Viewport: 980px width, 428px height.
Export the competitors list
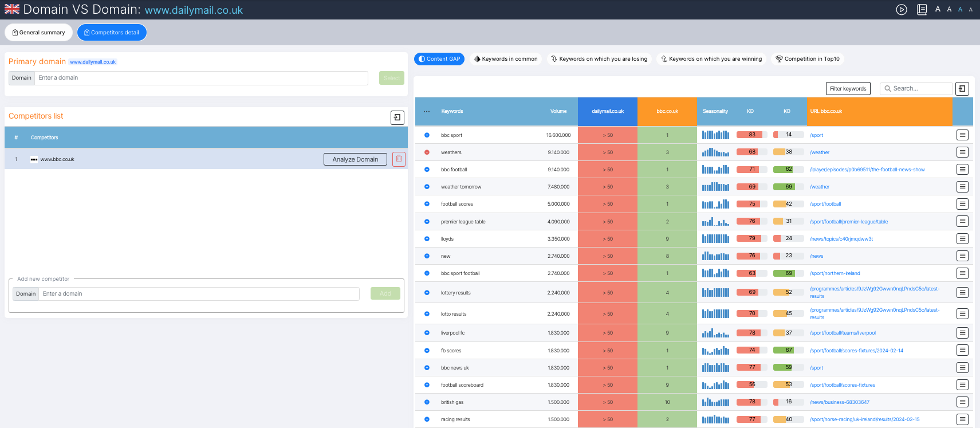click(x=397, y=117)
